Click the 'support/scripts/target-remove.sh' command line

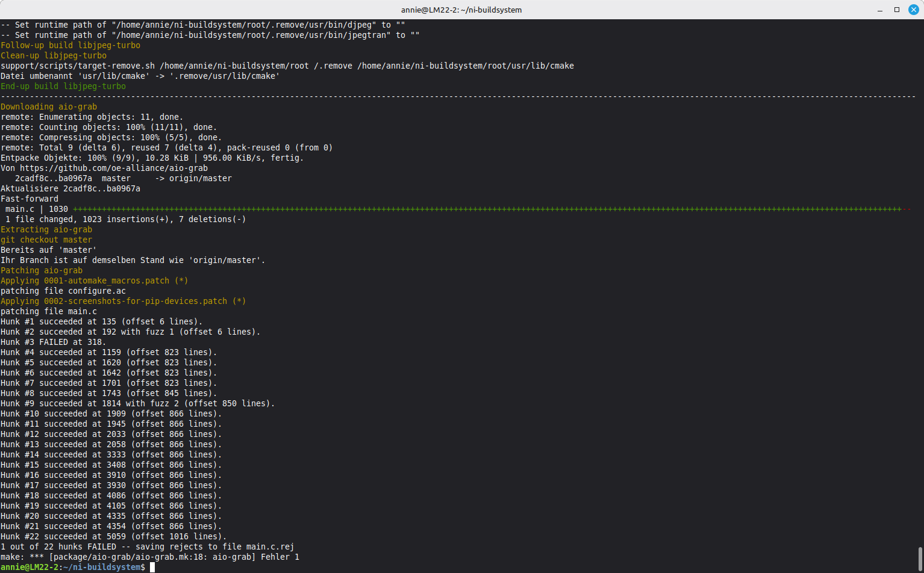click(287, 66)
